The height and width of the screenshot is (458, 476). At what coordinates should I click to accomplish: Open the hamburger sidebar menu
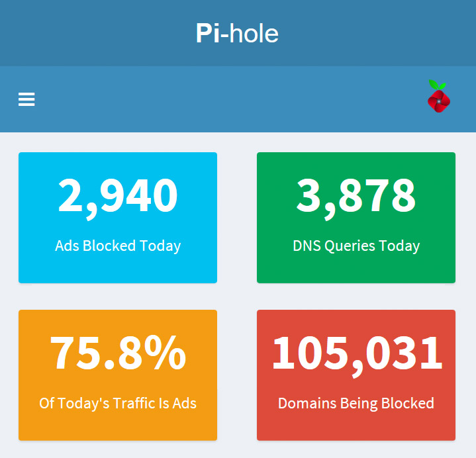(26, 99)
